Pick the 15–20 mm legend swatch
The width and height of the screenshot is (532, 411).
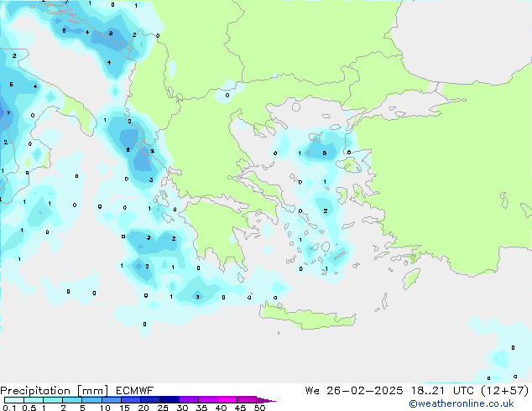pos(130,400)
